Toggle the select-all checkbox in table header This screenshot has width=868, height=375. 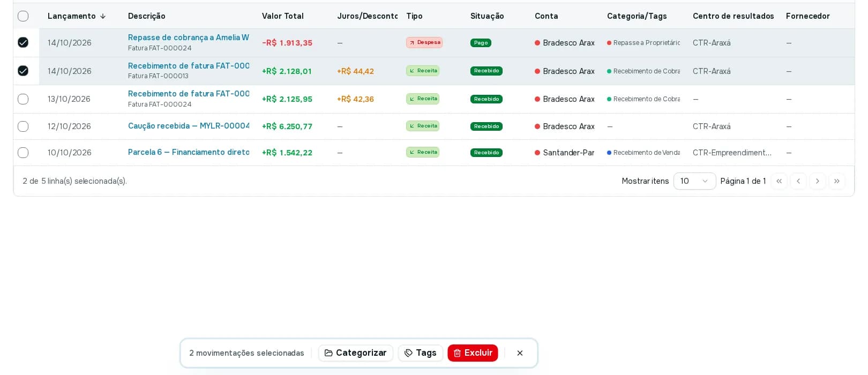[23, 16]
